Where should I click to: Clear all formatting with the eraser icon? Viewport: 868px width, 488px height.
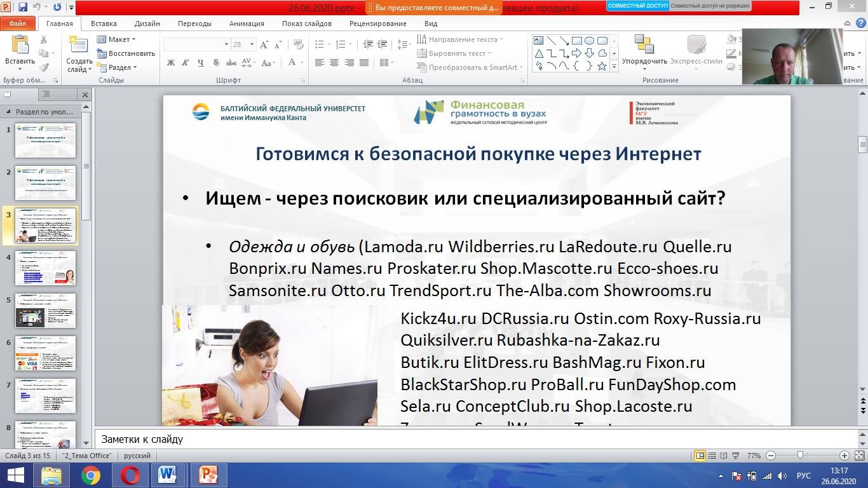point(297,44)
